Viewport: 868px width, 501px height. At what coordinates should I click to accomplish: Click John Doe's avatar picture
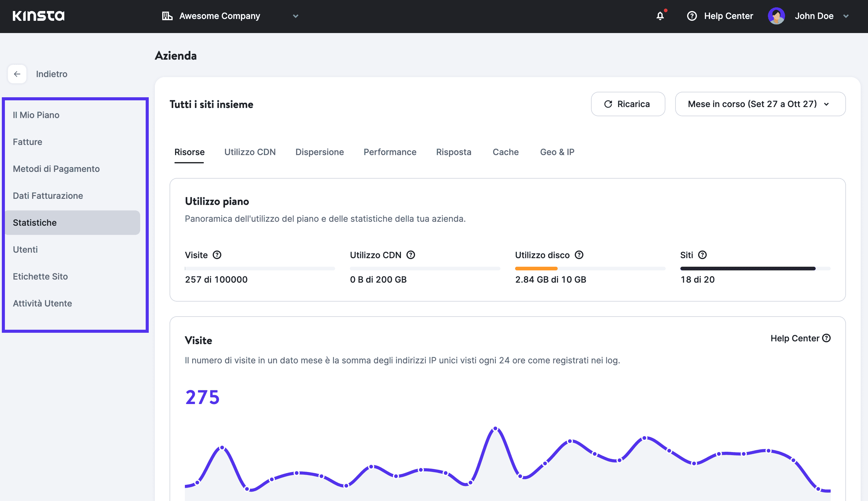tap(776, 16)
